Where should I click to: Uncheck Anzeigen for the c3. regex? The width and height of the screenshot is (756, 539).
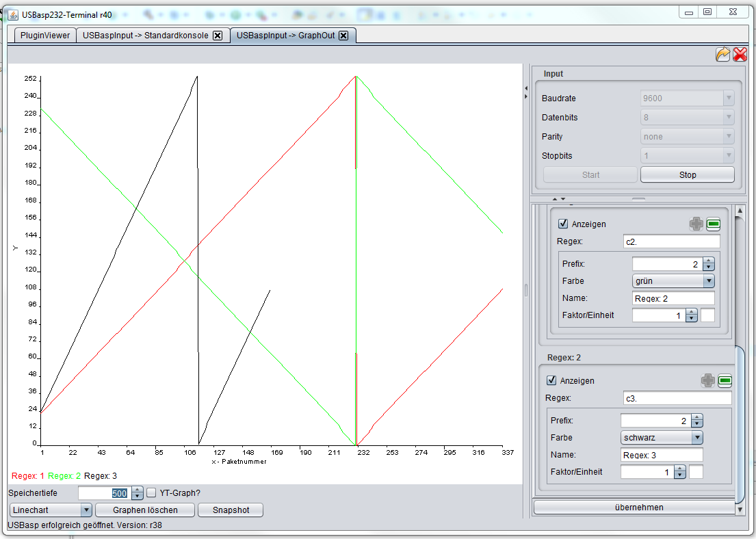coord(551,380)
